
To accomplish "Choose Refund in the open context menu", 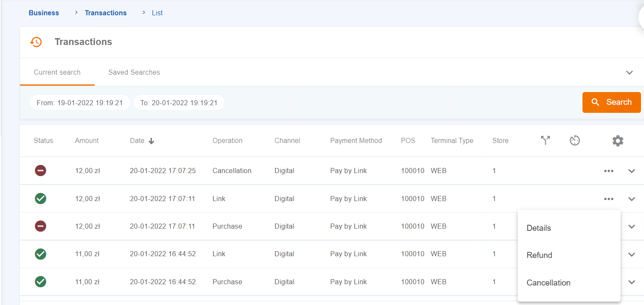I will [x=539, y=255].
